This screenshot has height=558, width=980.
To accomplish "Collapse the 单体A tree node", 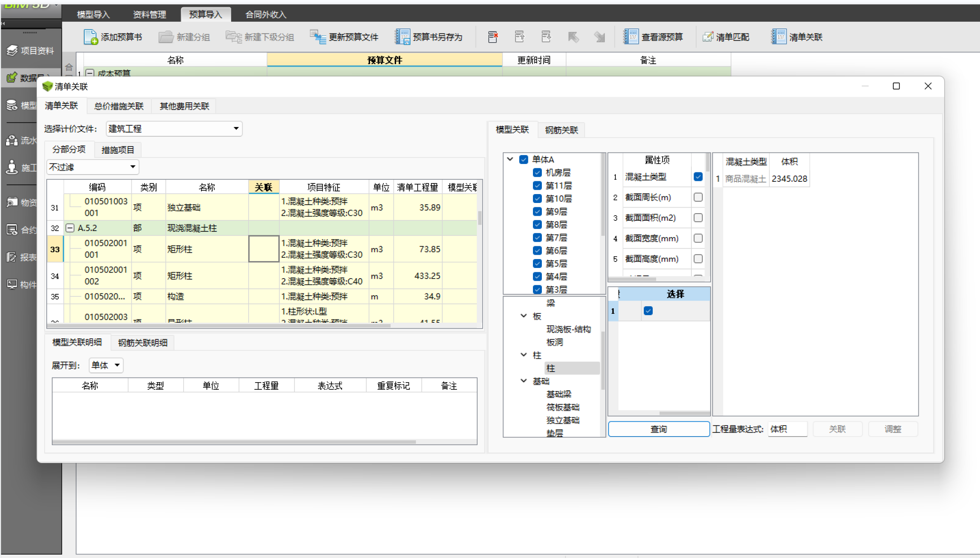I will (x=510, y=159).
